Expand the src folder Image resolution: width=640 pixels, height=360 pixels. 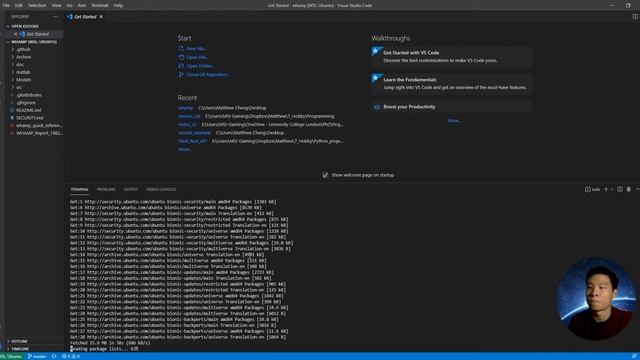tap(19, 87)
